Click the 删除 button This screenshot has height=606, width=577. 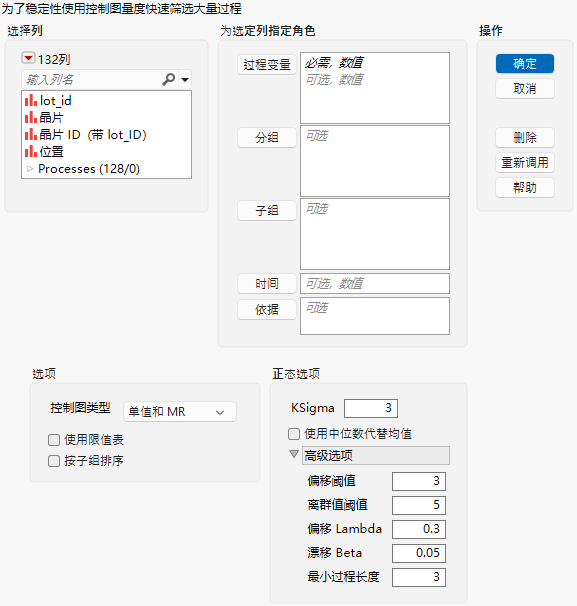[525, 138]
